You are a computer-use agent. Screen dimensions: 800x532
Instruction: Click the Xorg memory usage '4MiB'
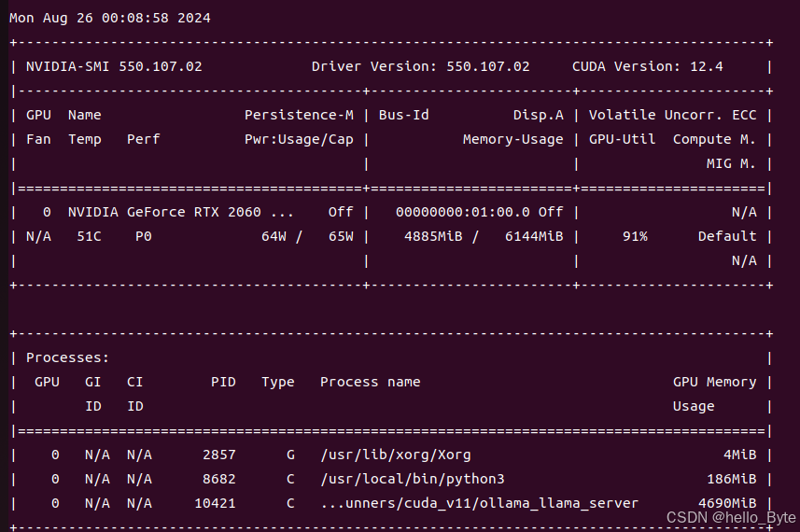click(x=740, y=455)
